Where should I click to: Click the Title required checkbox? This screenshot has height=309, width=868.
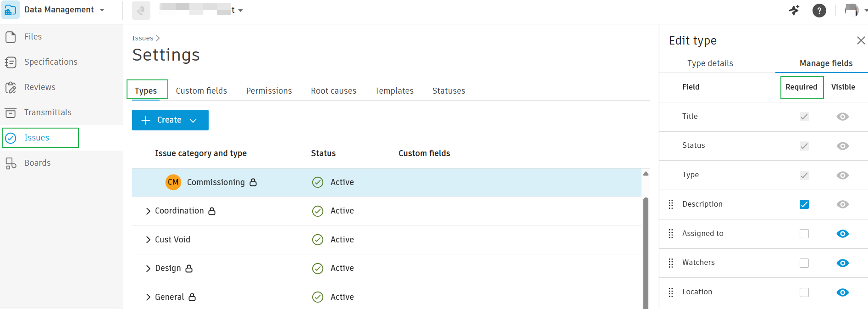(x=804, y=117)
